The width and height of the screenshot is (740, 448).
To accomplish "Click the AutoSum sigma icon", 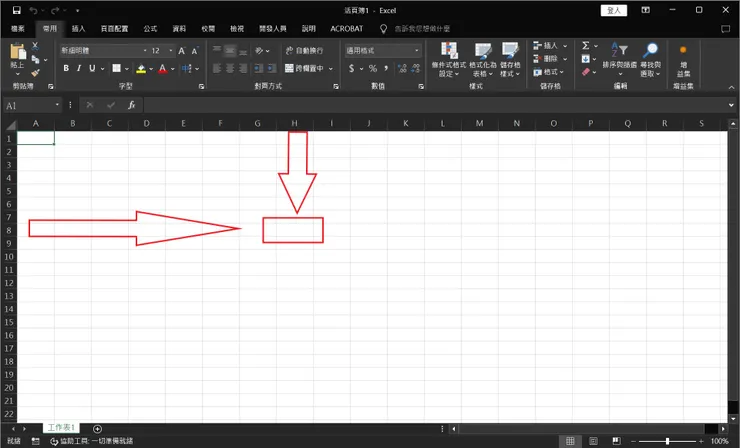I will click(586, 45).
